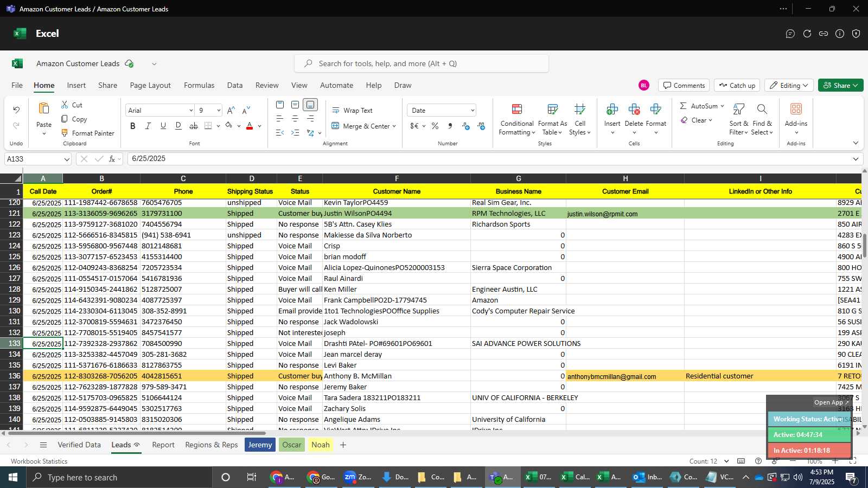The image size is (868, 488).
Task: Apply the red font color
Action: click(x=250, y=126)
